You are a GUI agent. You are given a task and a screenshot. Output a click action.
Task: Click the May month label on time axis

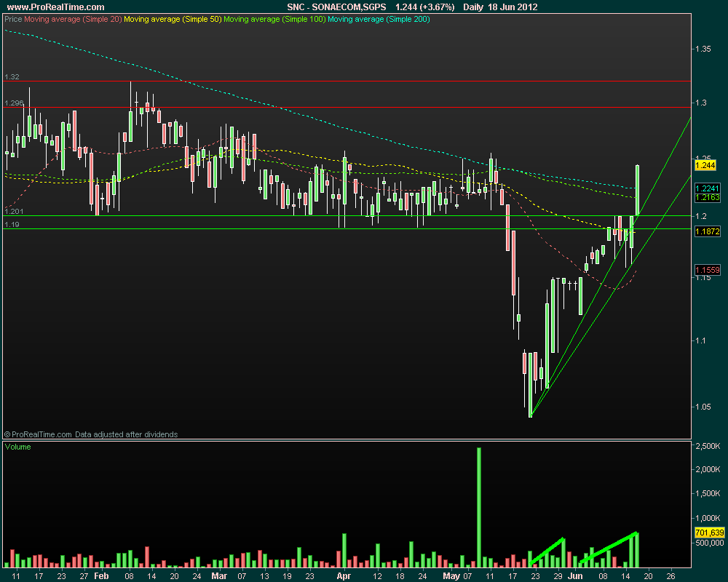(451, 576)
